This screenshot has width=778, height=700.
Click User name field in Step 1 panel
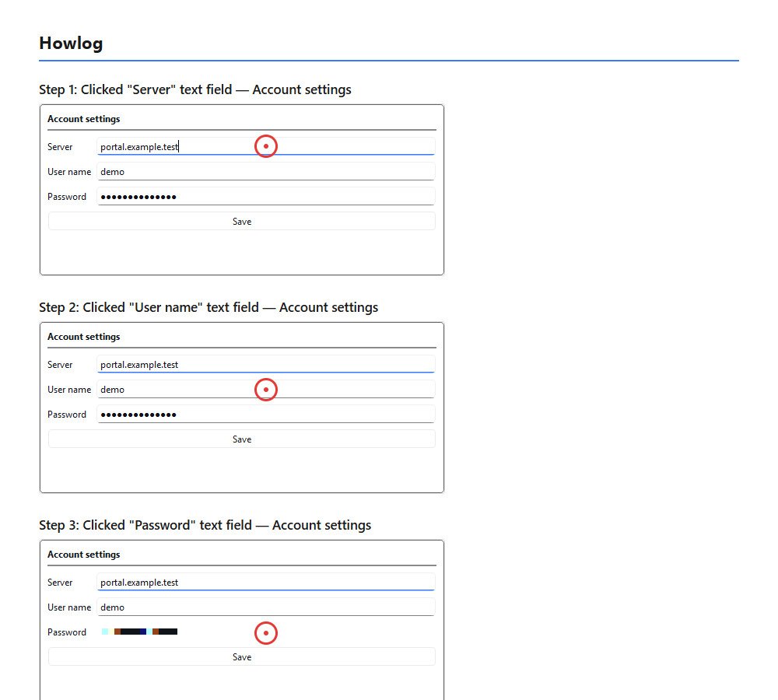(x=266, y=171)
